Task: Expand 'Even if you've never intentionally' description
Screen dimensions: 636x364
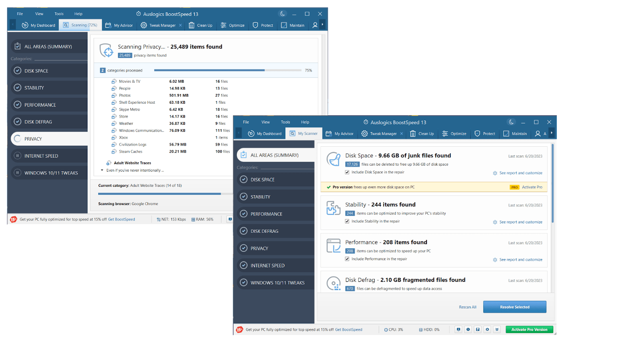Action: [x=102, y=170]
